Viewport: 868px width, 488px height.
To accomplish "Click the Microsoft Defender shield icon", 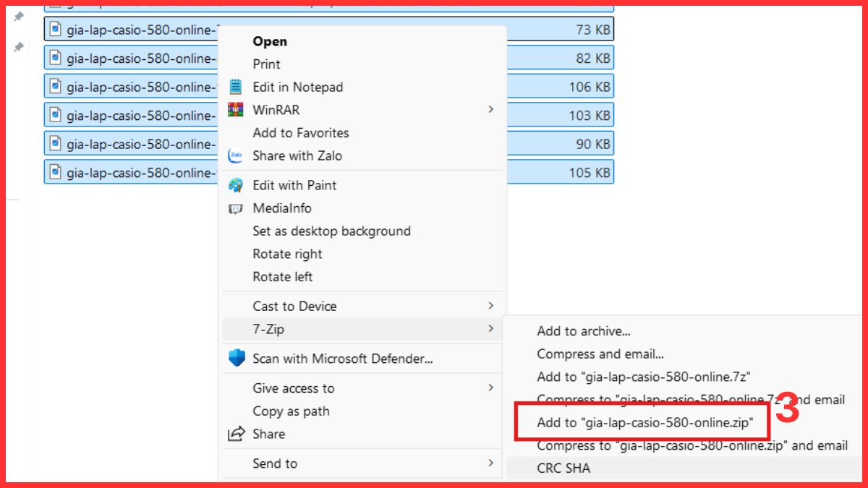I will coord(235,358).
